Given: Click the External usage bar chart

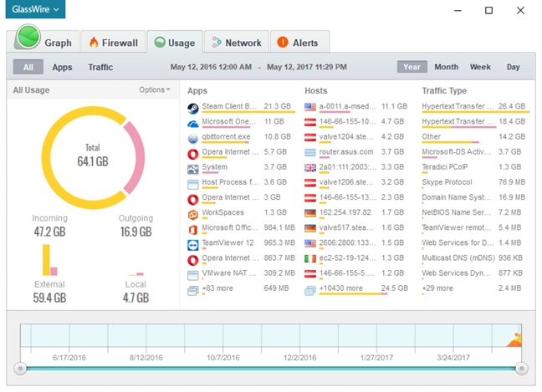Looking at the screenshot, I should click(x=50, y=260).
